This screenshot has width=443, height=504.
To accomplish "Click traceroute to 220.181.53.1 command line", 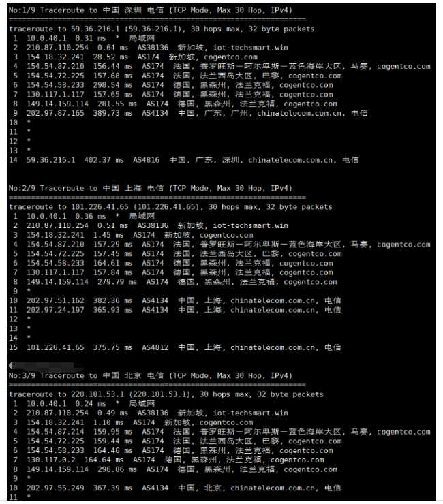I will [166, 395].
